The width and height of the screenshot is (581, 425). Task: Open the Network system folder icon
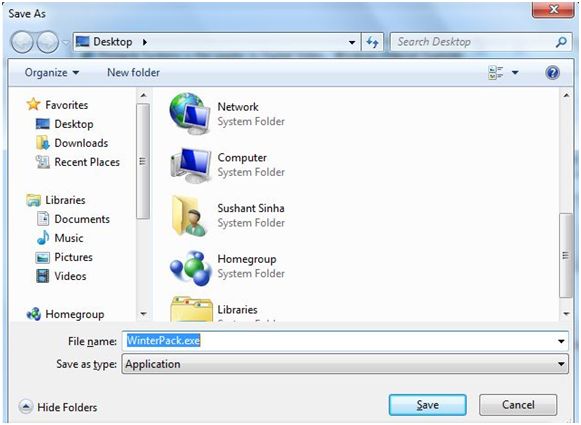point(189,113)
